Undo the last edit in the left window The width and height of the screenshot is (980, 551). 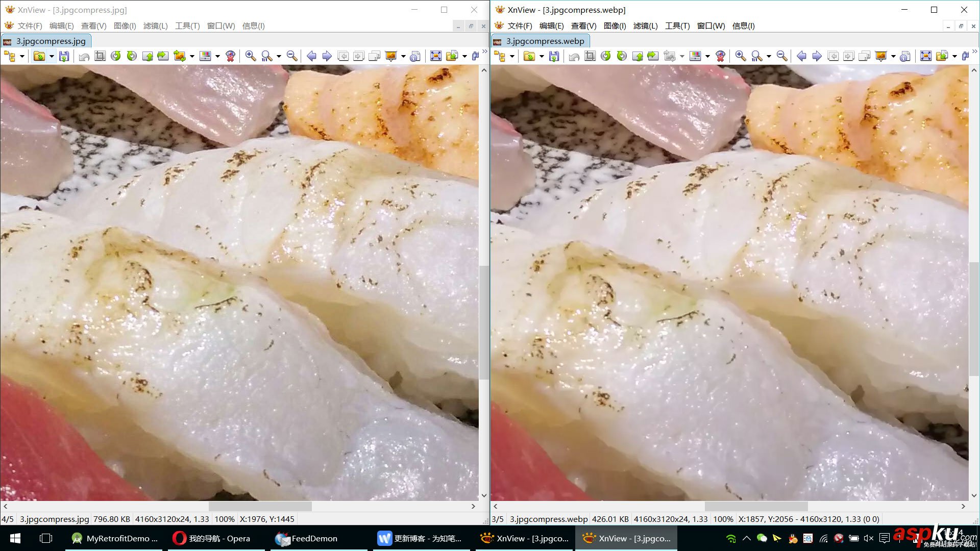pos(83,56)
